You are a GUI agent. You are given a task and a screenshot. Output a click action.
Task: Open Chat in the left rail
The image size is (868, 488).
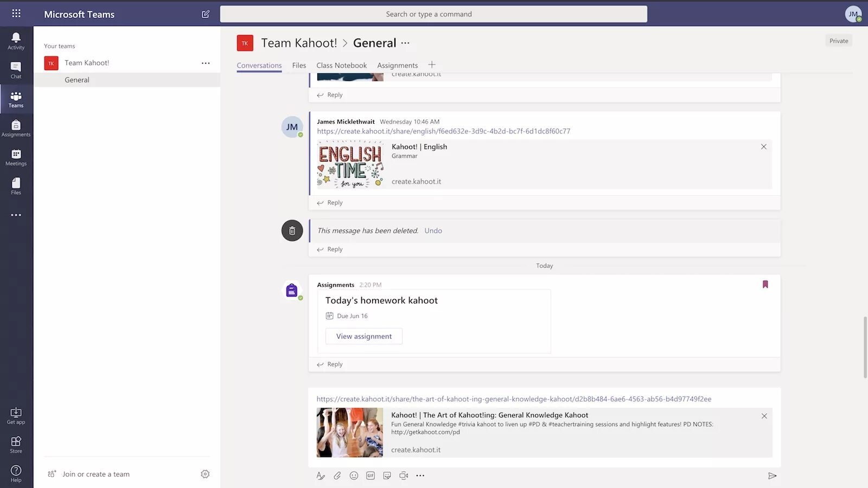(16, 70)
